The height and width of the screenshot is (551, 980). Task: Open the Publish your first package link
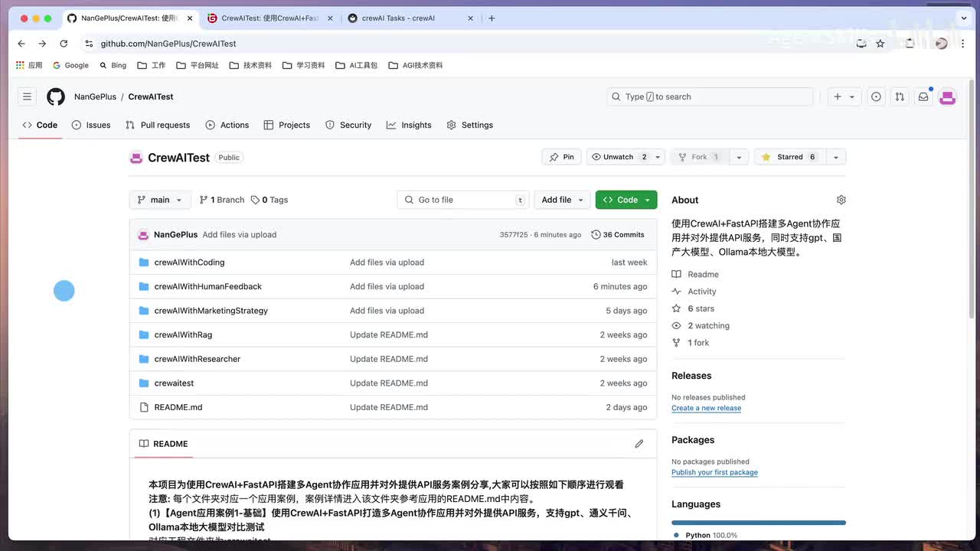pos(714,472)
